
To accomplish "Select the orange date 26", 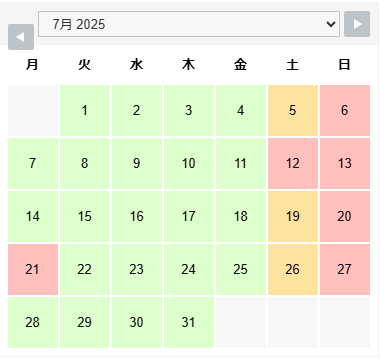I will click(x=293, y=269).
